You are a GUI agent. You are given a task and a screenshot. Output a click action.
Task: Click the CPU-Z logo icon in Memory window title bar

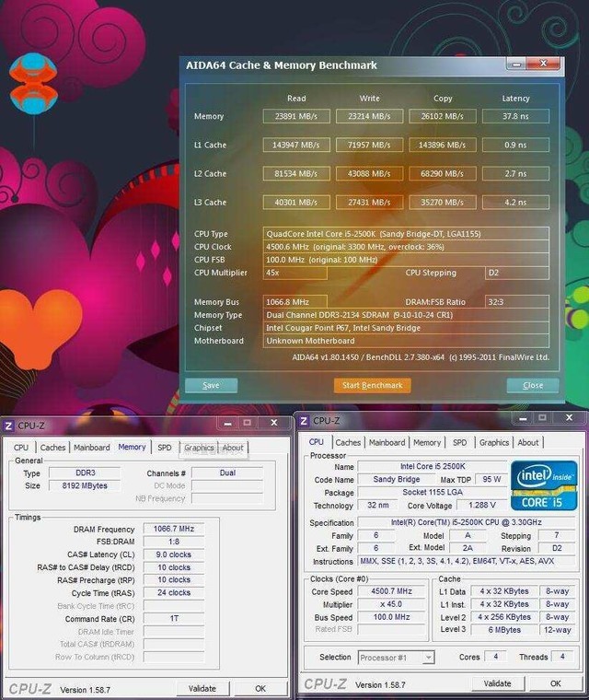(8, 426)
